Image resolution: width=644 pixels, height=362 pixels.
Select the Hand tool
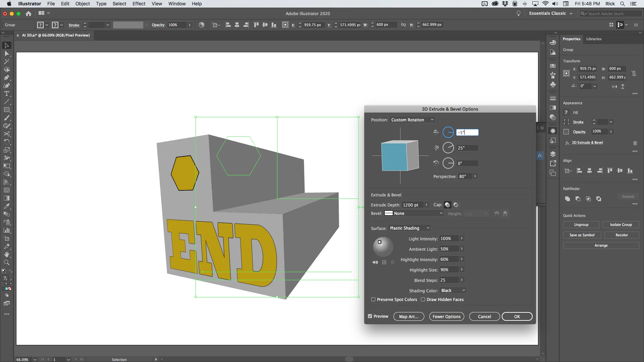click(x=6, y=255)
